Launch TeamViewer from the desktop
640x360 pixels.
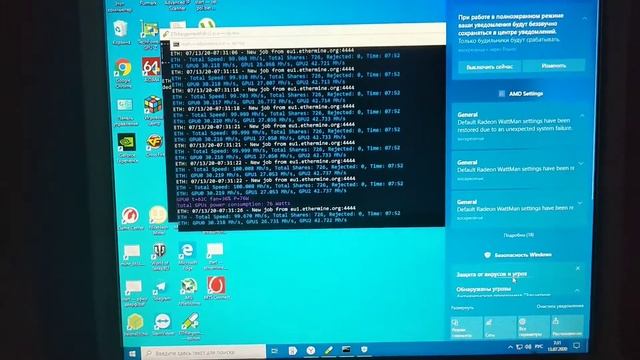pos(162,325)
